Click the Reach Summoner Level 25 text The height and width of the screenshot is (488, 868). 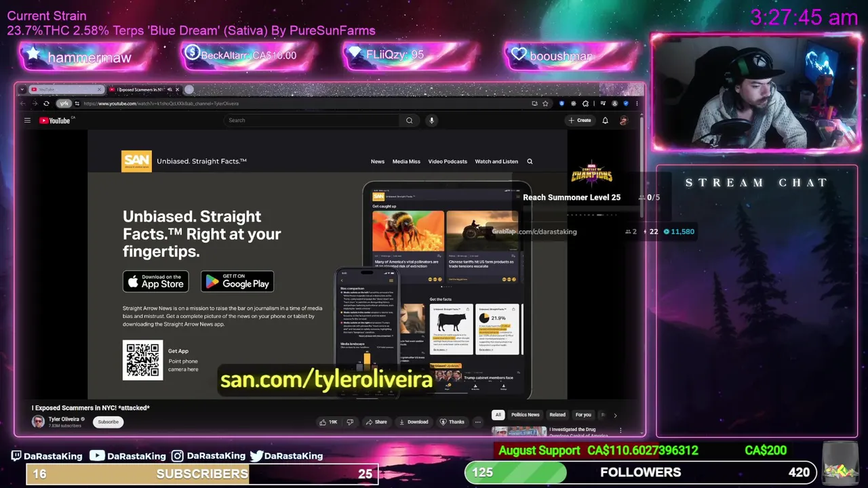pos(572,197)
